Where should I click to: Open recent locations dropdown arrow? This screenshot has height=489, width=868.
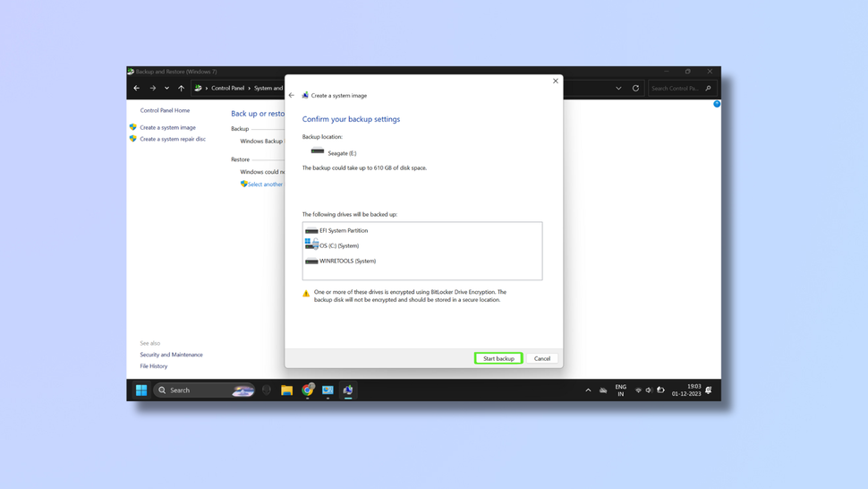point(166,88)
